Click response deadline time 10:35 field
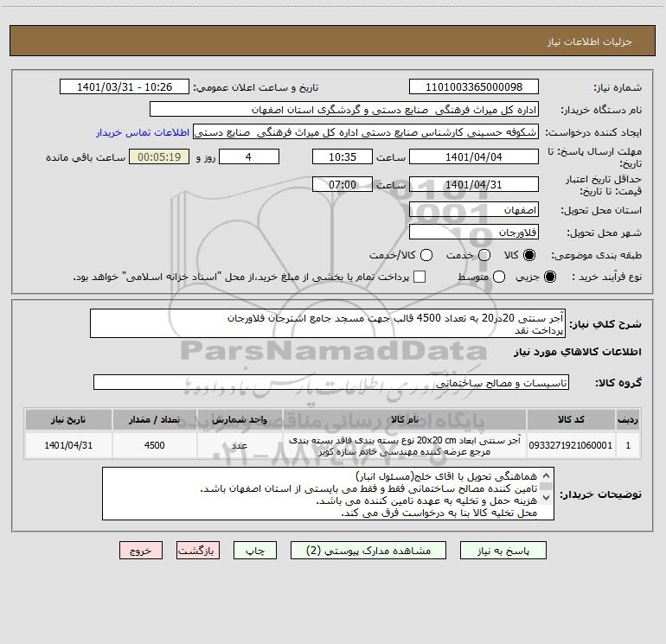 pyautogui.click(x=343, y=157)
